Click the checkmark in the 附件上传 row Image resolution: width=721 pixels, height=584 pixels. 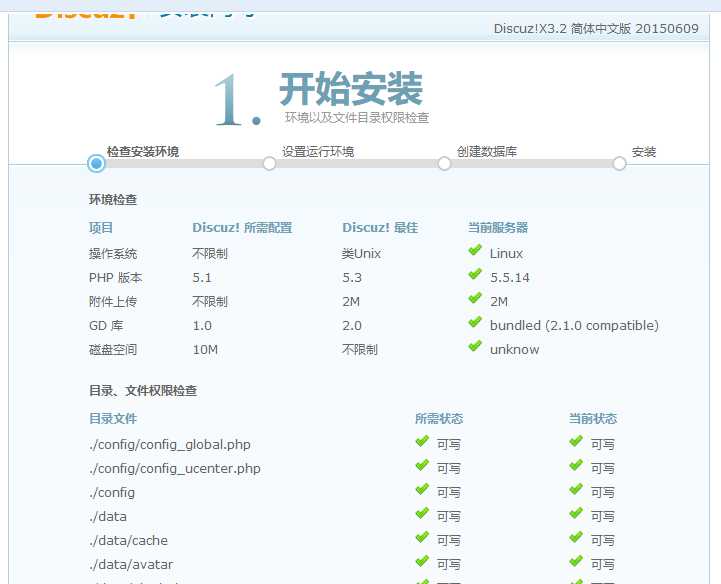(x=475, y=298)
